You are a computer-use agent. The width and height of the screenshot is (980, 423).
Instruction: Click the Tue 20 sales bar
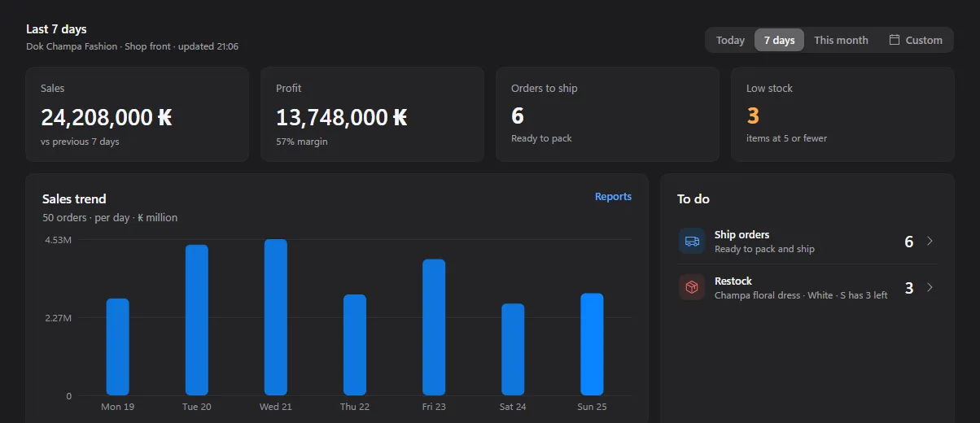click(197, 321)
